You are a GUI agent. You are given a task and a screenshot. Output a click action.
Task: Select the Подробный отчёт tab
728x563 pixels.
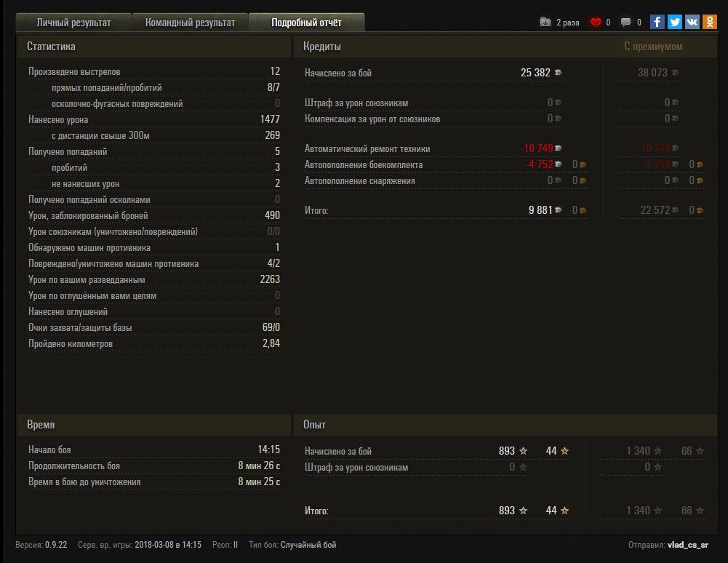[x=306, y=23]
